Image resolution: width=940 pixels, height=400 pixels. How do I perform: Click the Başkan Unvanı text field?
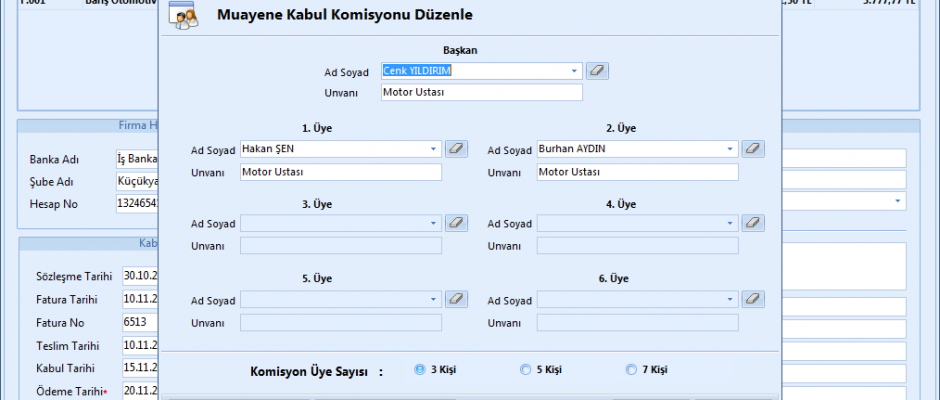point(480,92)
